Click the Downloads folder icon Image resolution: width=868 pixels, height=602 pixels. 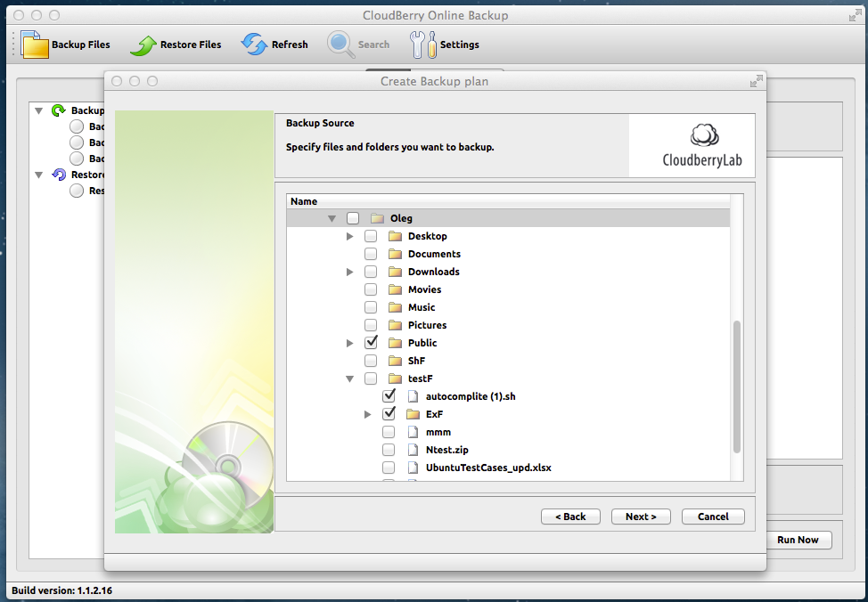[395, 272]
